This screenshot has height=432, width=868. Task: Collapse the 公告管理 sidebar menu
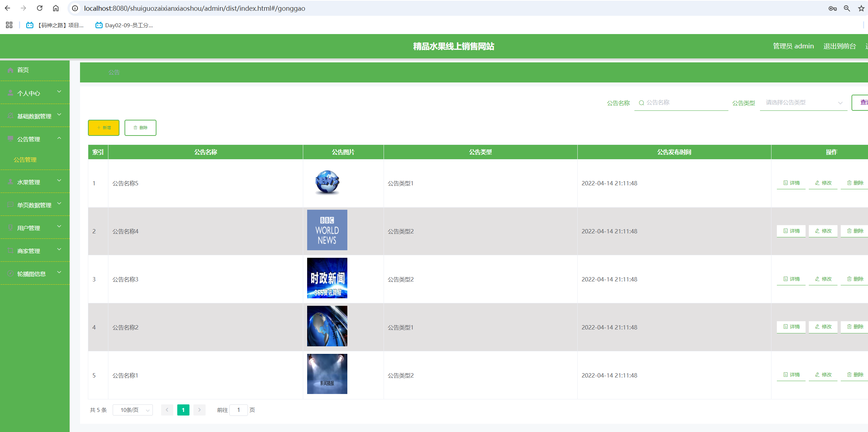34,139
